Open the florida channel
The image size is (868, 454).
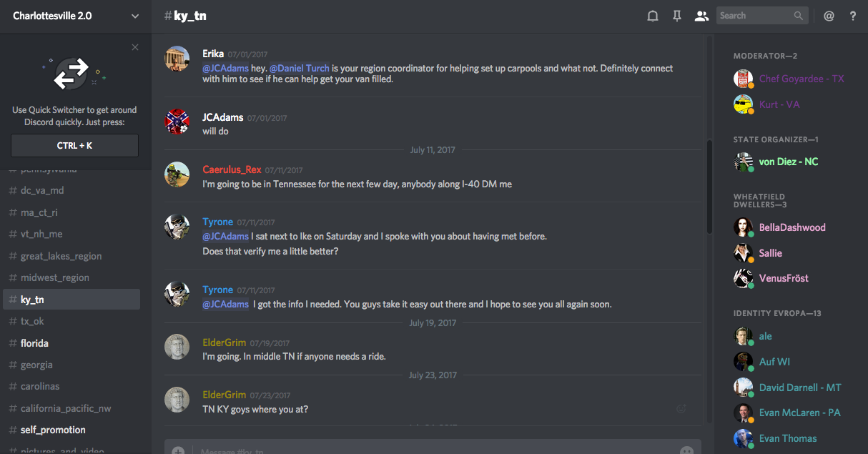point(34,343)
